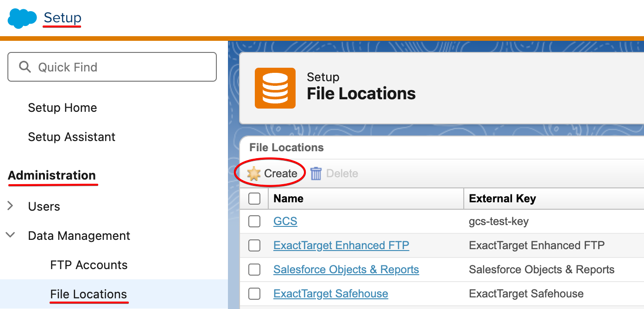Expand the Users section chevron
The width and height of the screenshot is (644, 309).
(x=11, y=206)
